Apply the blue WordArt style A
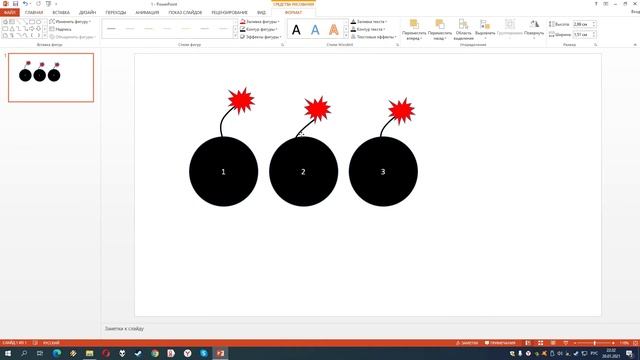Screen dimensions: 640x360 pos(315,29)
